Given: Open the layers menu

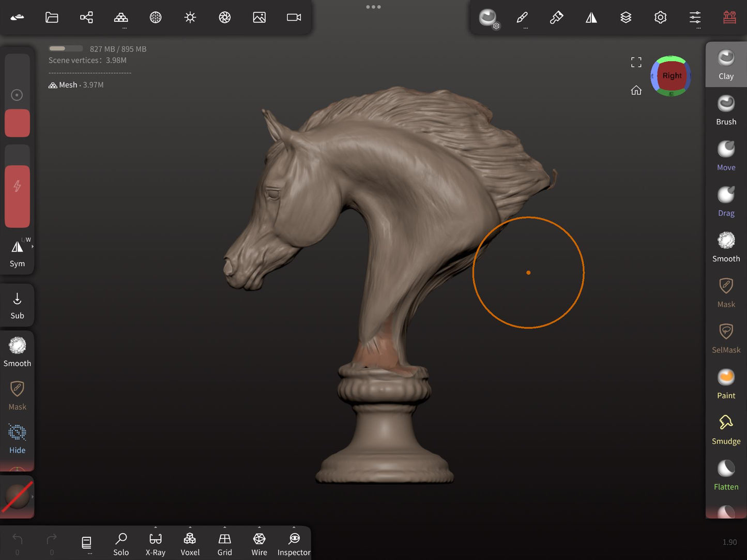Looking at the screenshot, I should pyautogui.click(x=626, y=18).
